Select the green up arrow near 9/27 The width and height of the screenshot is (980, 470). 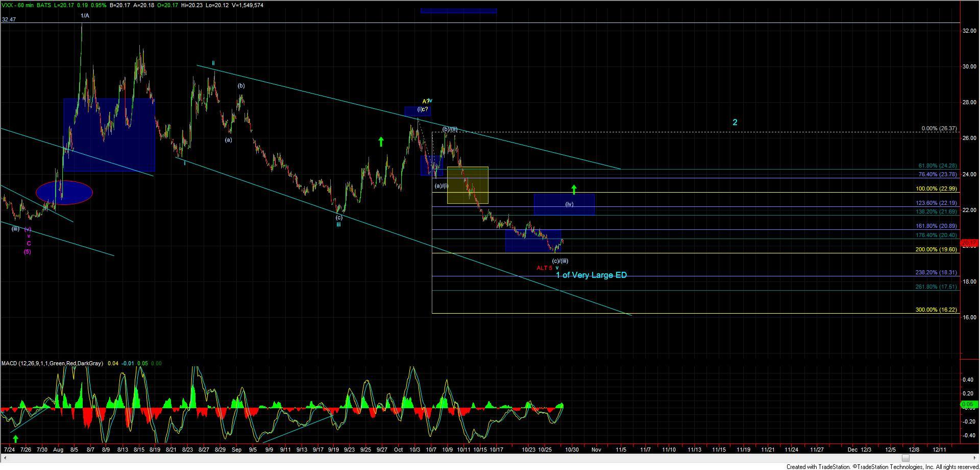point(381,142)
